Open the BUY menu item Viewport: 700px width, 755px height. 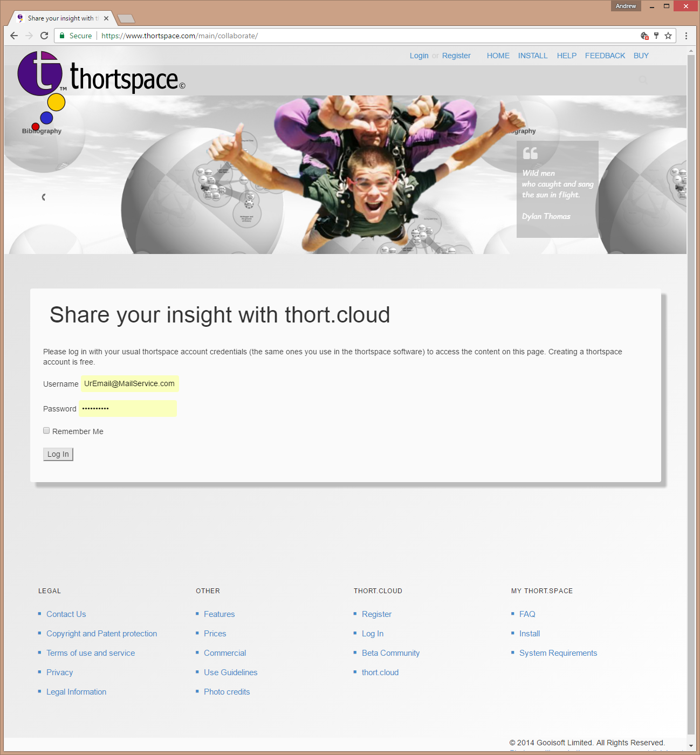click(x=641, y=56)
